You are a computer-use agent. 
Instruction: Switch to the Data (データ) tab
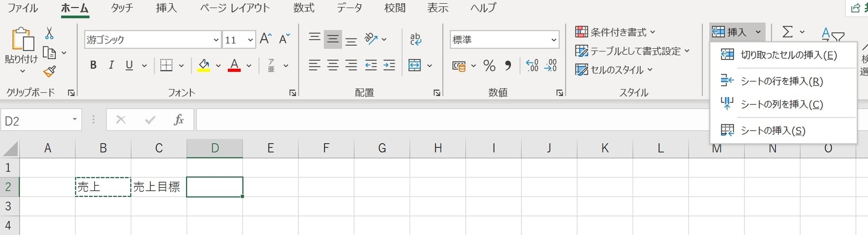click(349, 8)
